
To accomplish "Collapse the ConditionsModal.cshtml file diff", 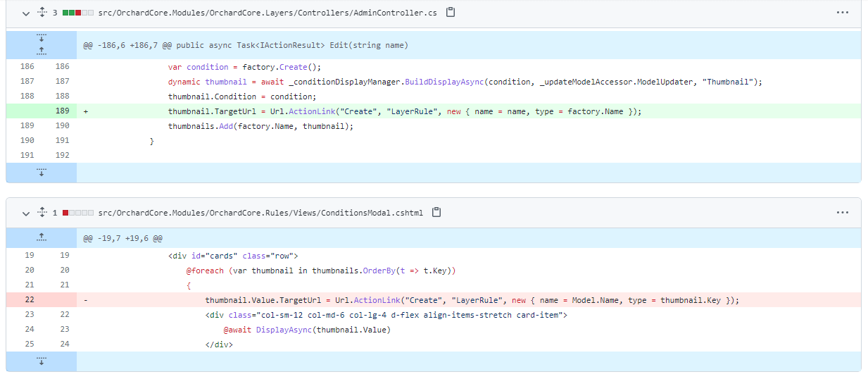I will click(x=26, y=212).
